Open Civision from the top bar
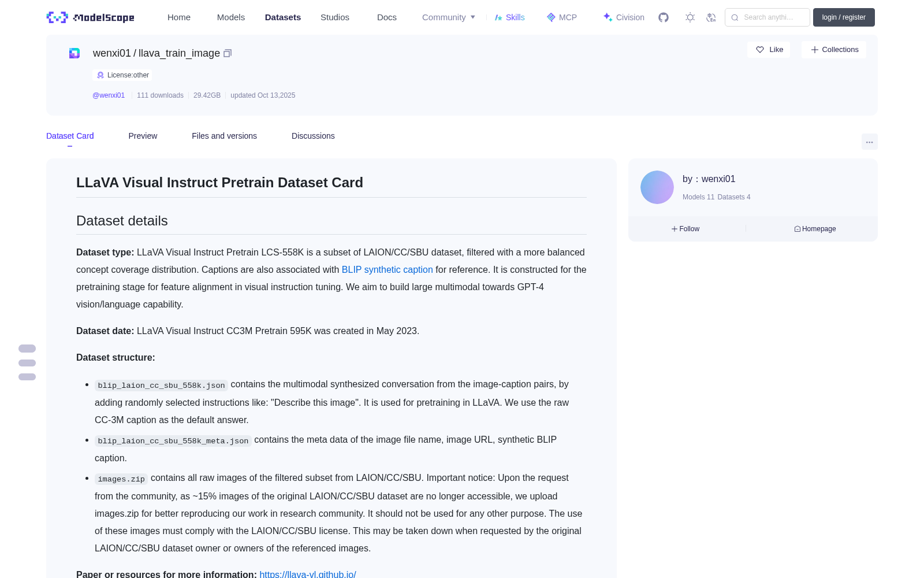The width and height of the screenshot is (924, 578). (x=624, y=17)
